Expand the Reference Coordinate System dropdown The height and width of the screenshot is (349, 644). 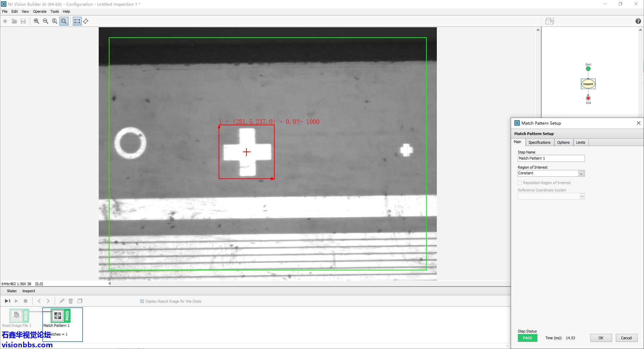click(582, 196)
